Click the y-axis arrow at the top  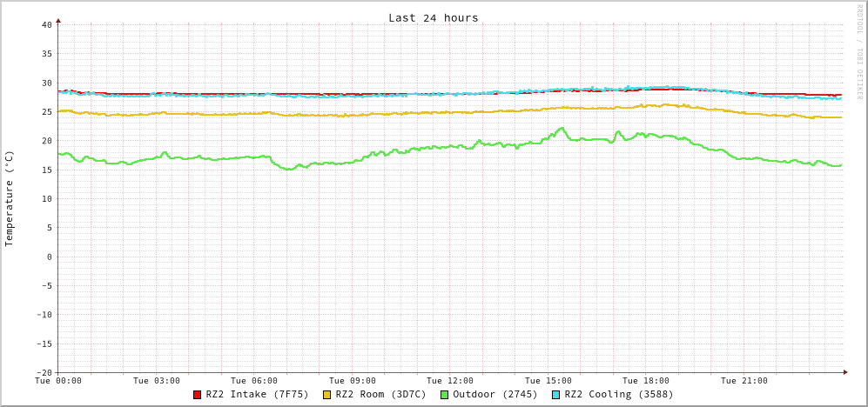pyautogui.click(x=58, y=20)
